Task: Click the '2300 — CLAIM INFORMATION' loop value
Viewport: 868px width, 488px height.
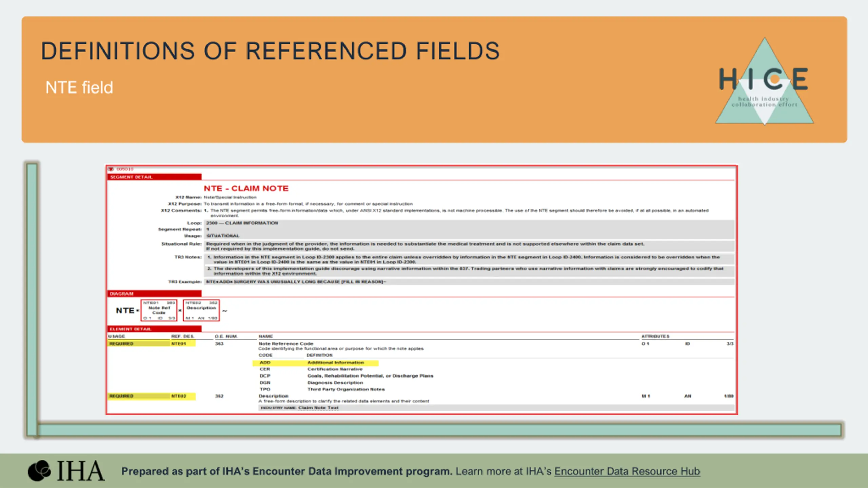Action: pyautogui.click(x=242, y=223)
